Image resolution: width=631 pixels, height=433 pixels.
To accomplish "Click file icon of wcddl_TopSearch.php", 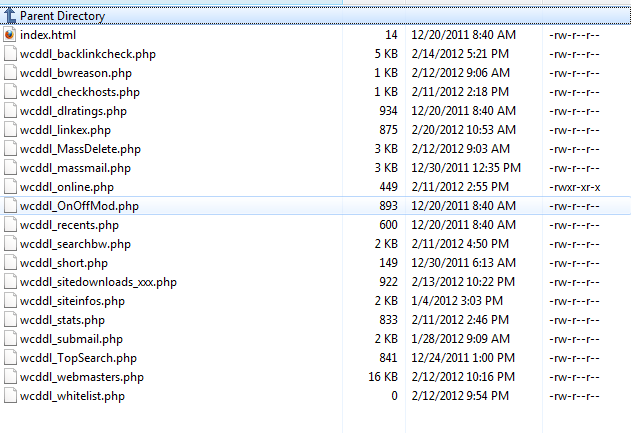I will (x=10, y=358).
